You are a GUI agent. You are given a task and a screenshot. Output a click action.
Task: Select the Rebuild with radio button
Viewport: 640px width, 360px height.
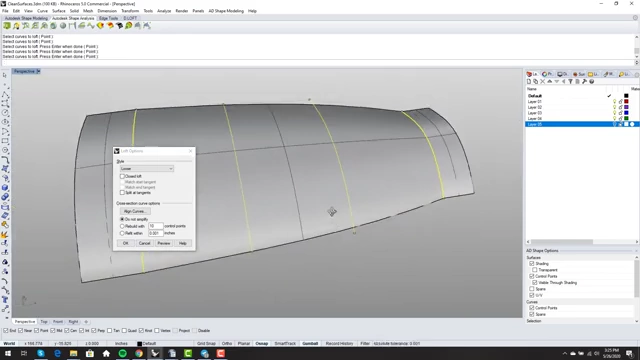tap(122, 226)
